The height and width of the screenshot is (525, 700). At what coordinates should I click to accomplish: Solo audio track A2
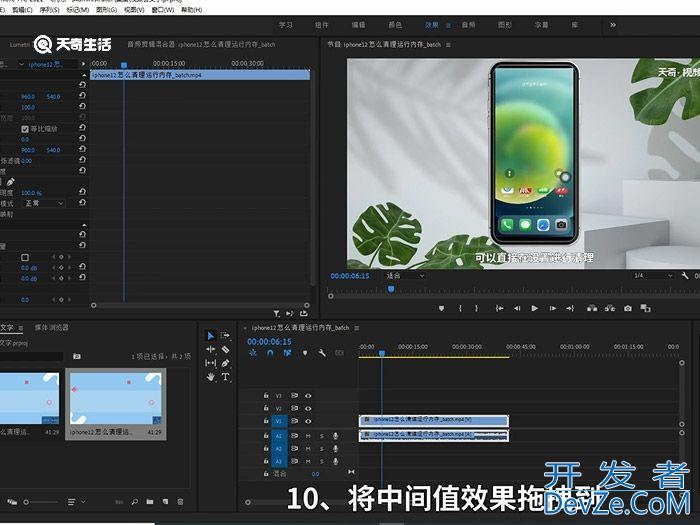(321, 449)
